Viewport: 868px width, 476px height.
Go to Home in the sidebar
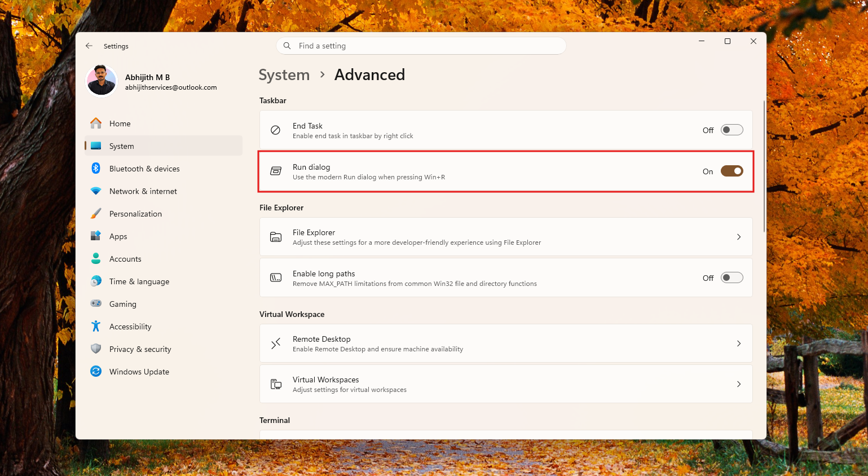click(164, 123)
